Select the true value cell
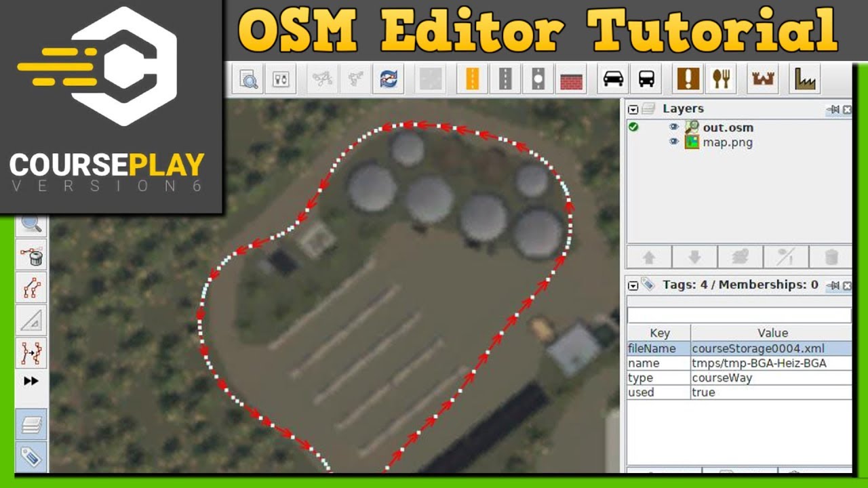 (772, 392)
